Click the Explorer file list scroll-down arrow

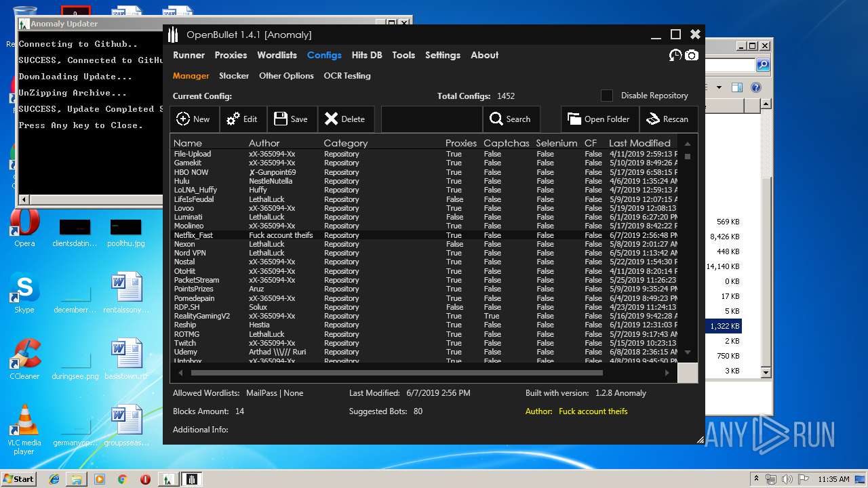(766, 372)
